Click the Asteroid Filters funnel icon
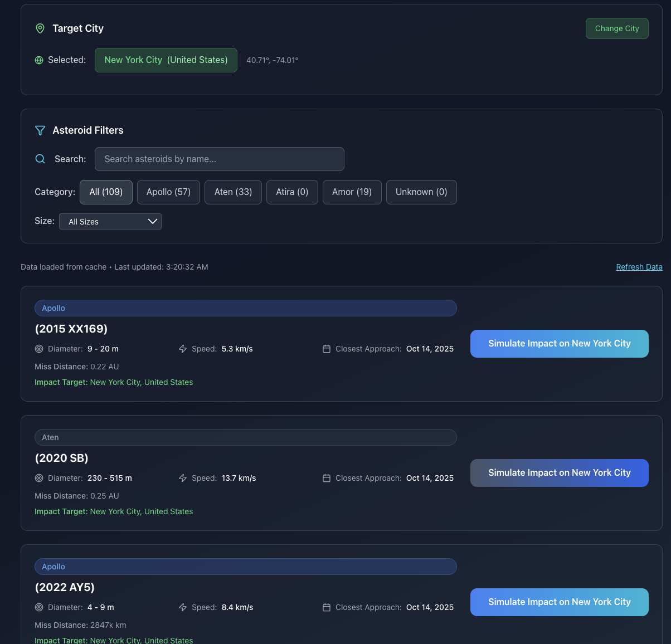671x644 pixels. point(40,130)
